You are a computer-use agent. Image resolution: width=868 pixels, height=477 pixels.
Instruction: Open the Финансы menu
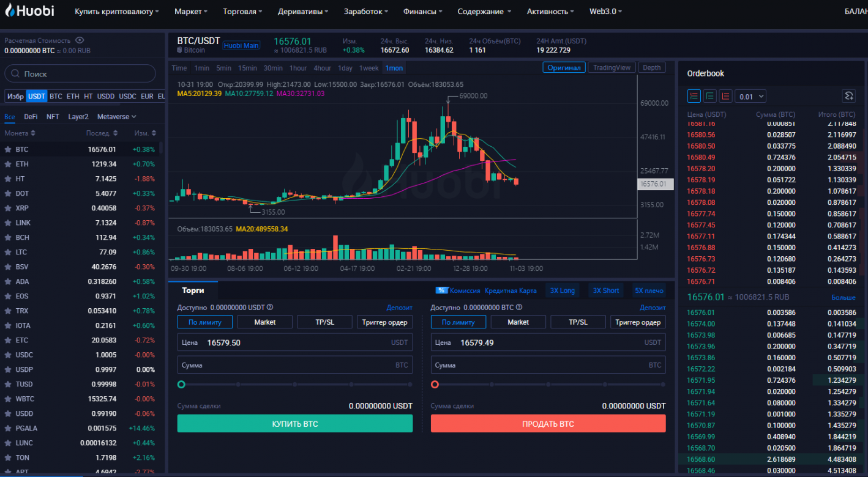click(423, 12)
